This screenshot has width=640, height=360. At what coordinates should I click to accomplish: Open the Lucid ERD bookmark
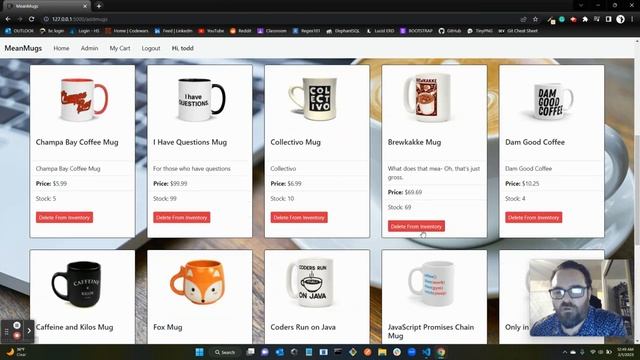pos(380,31)
